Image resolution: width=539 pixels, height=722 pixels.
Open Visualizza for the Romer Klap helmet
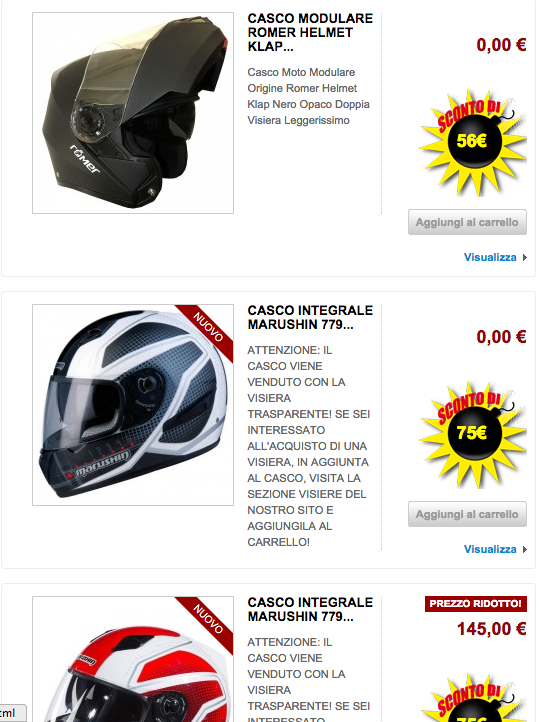(x=490, y=257)
